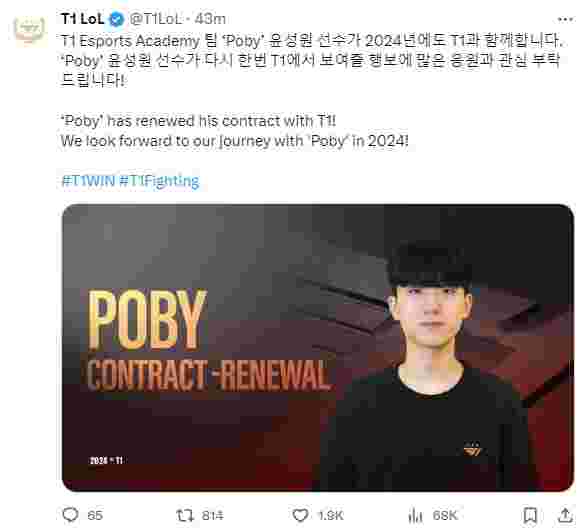Open the Poby Contract Renewal image
This screenshot has height=530, width=584.
[x=318, y=348]
